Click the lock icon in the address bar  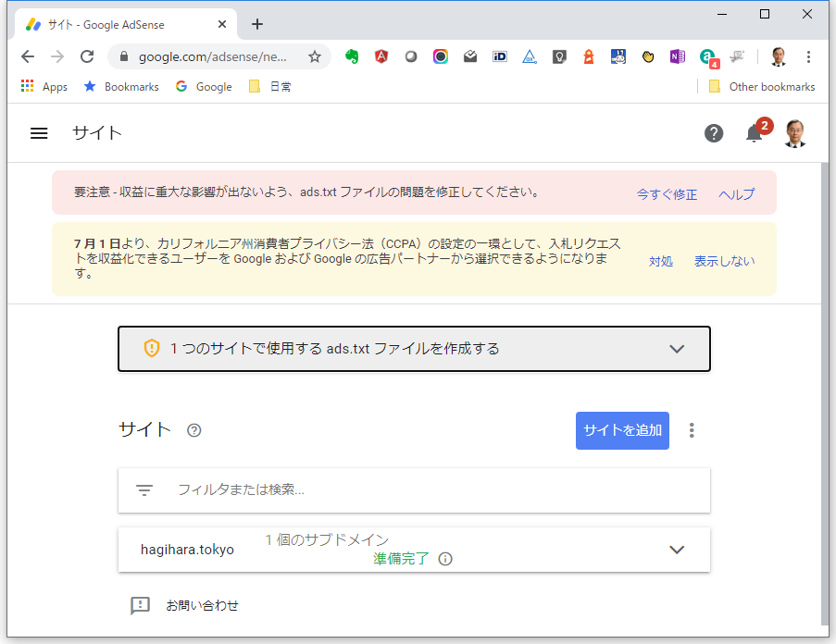124,56
